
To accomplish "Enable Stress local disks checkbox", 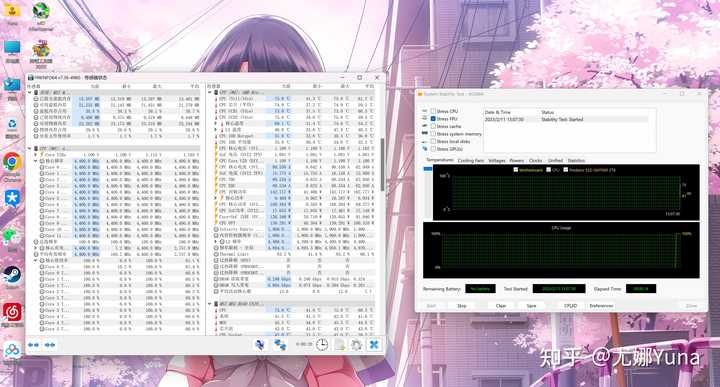I will (433, 141).
